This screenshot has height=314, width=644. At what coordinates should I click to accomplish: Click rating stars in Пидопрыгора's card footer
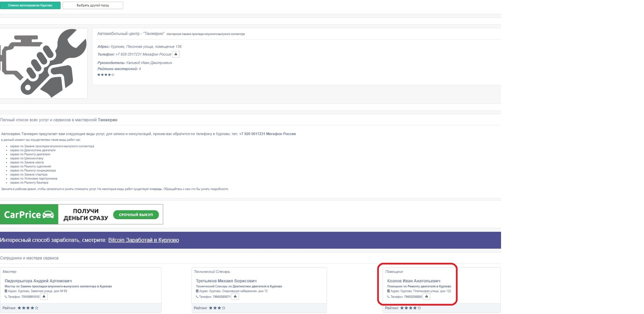(28, 308)
